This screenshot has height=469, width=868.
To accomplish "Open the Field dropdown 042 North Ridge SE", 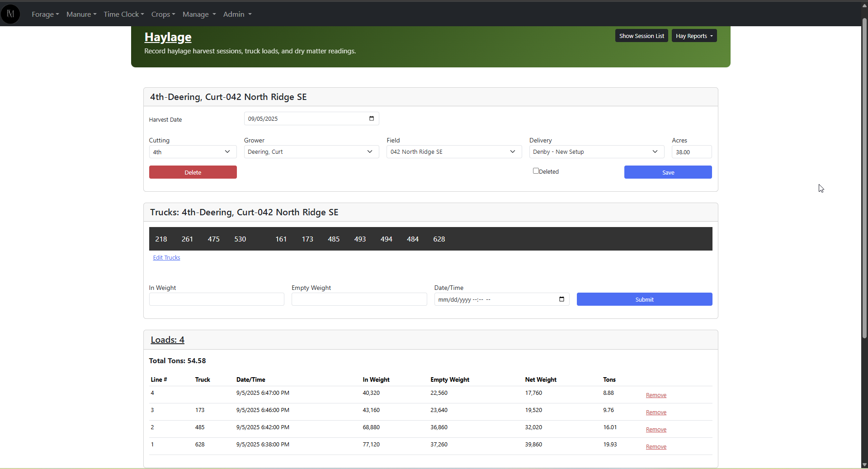I will 454,152.
